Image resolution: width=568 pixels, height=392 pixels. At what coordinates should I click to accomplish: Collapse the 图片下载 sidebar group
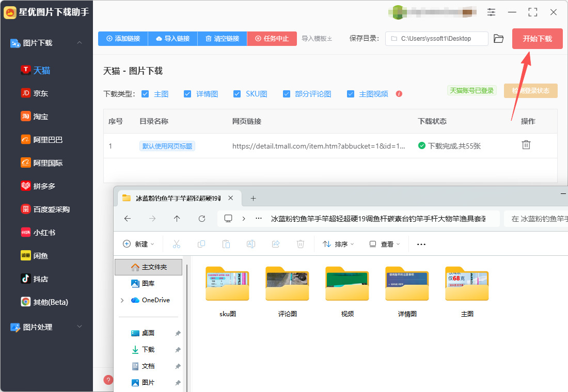80,43
